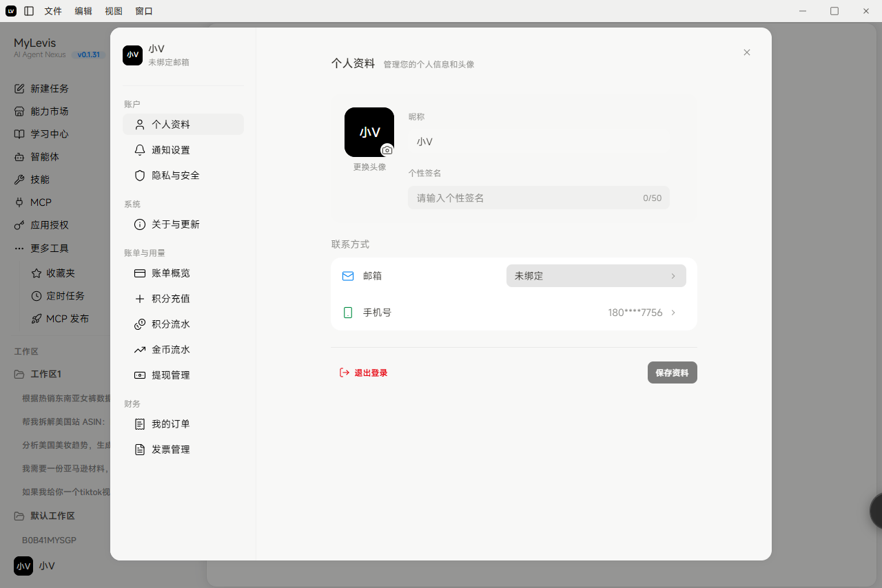Image resolution: width=882 pixels, height=588 pixels.
Task: Focus the 个性签名 input field
Action: tap(539, 198)
